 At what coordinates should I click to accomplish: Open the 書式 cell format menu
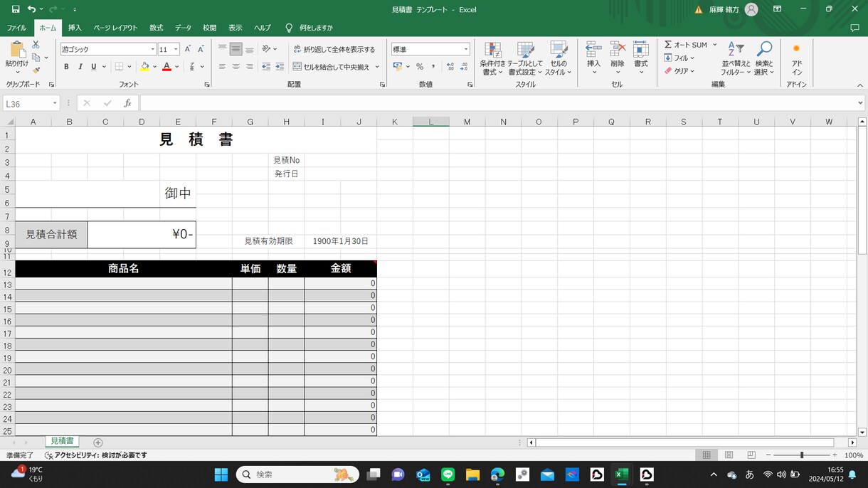point(641,57)
